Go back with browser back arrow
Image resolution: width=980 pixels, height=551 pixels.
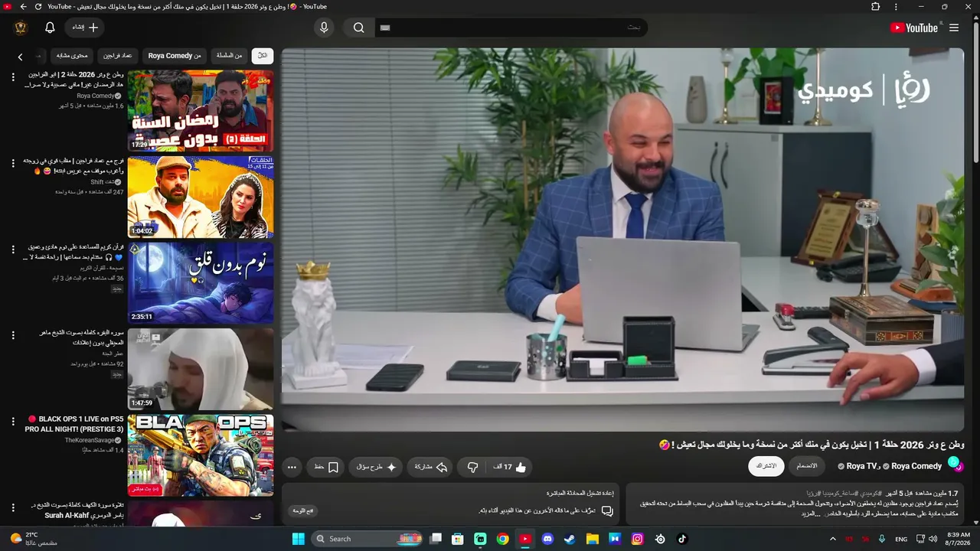pos(23,7)
